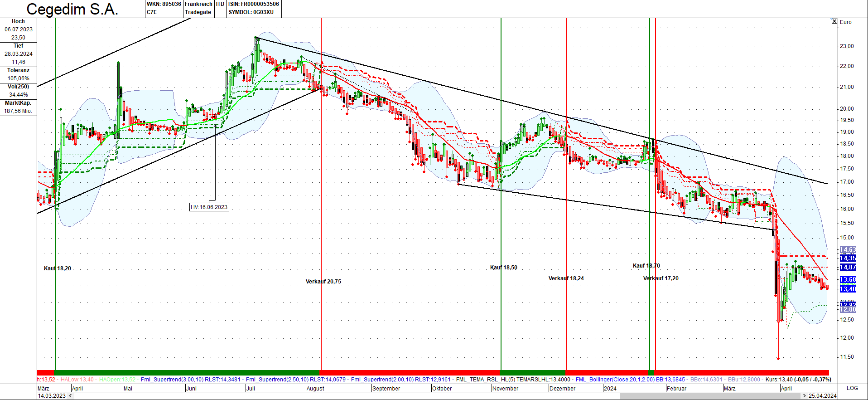The width and height of the screenshot is (868, 400).
Task: Select the end date 25.04.2024
Action: click(x=822, y=396)
